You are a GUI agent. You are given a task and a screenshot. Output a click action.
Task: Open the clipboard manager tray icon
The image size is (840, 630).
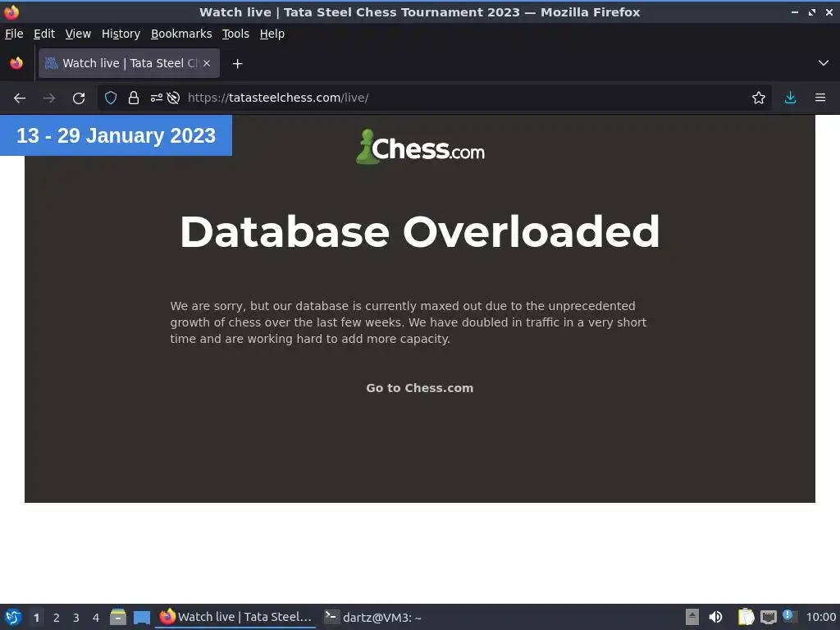(746, 617)
